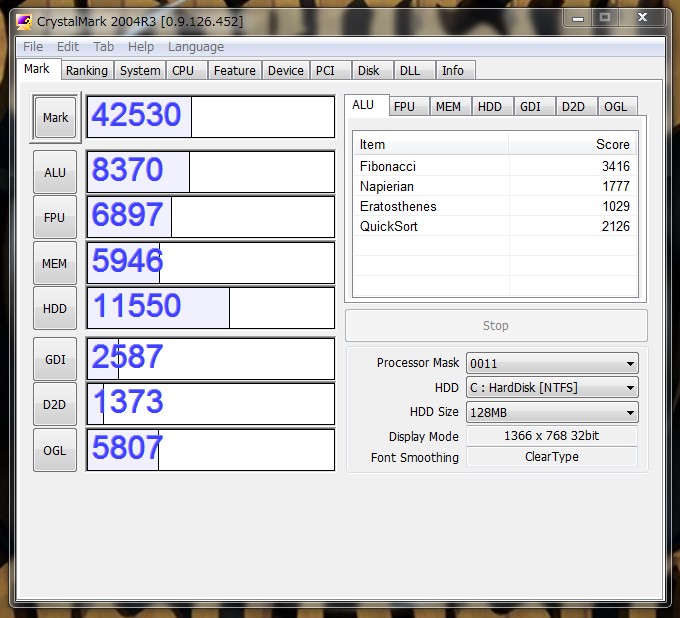Run the OGL benchmark button
This screenshot has width=680, height=618.
point(55,450)
